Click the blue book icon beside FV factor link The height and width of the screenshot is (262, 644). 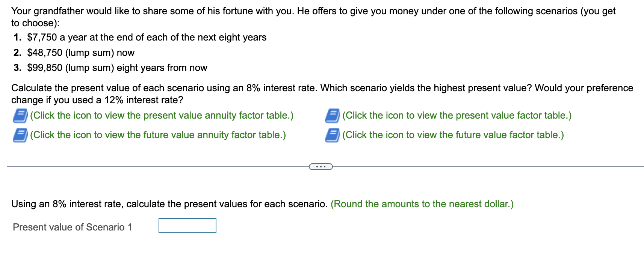pos(333,135)
